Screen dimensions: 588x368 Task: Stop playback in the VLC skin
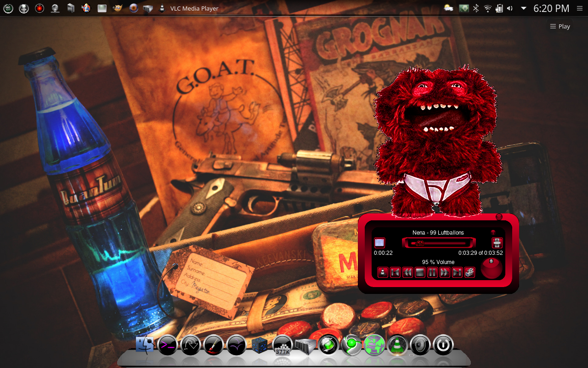[x=420, y=272]
